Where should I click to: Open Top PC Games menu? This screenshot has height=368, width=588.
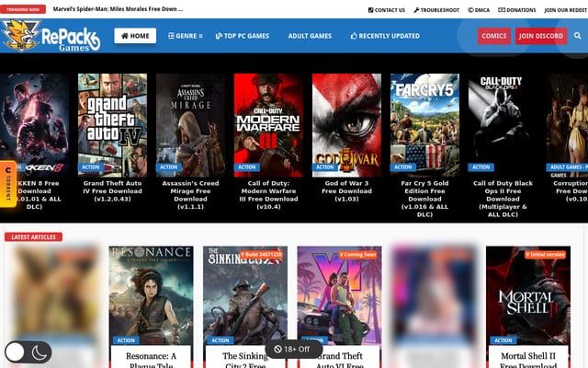coord(243,36)
